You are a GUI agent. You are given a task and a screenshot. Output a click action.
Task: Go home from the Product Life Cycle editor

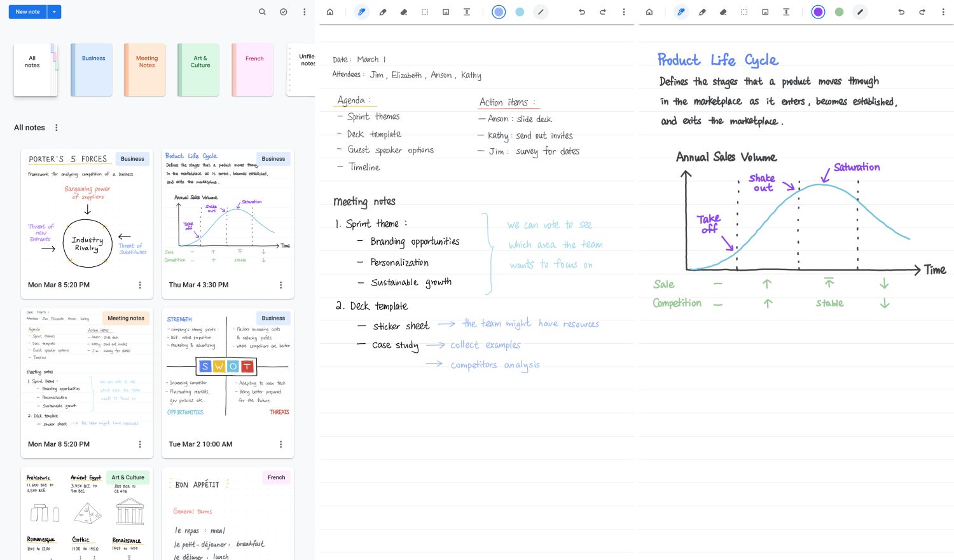[x=649, y=12]
